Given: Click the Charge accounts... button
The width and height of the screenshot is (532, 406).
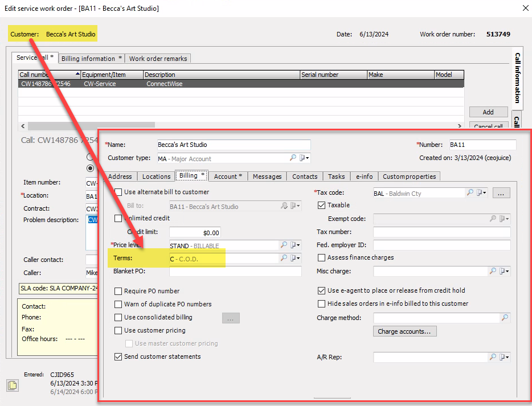Looking at the screenshot, I should point(404,331).
